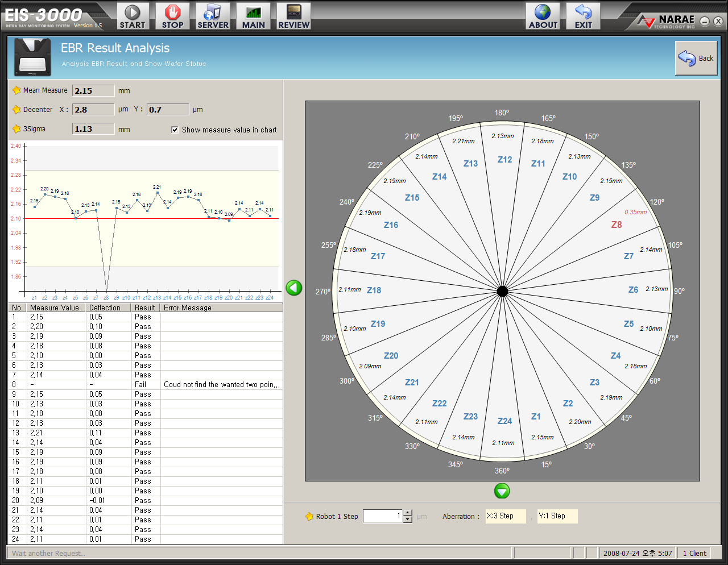Select row 8 with Fail result
728x565 pixels.
coord(146,384)
